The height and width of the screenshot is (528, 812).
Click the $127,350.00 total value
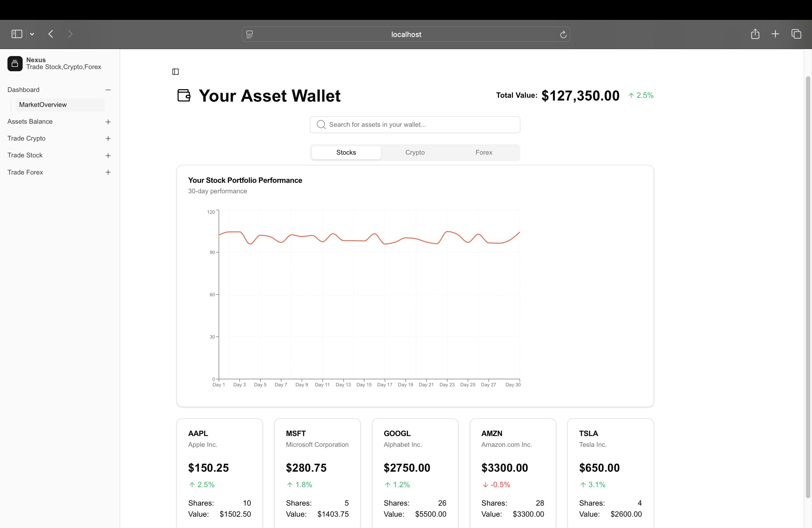580,96
